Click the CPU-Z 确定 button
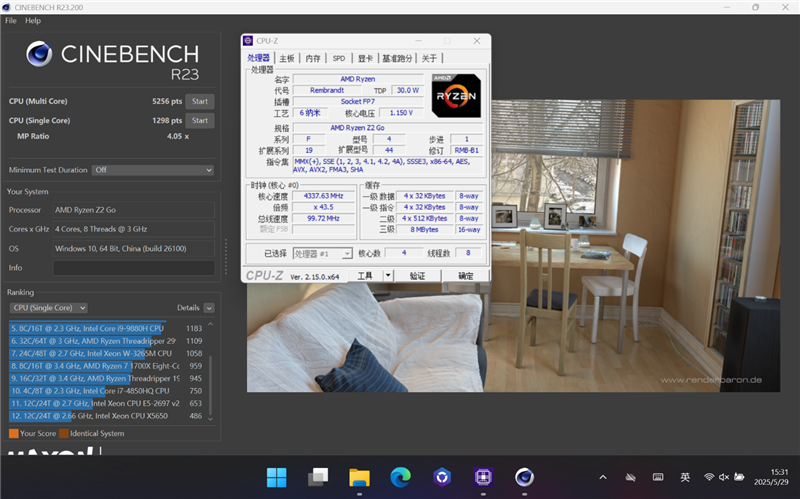The width and height of the screenshot is (800, 499). click(465, 276)
